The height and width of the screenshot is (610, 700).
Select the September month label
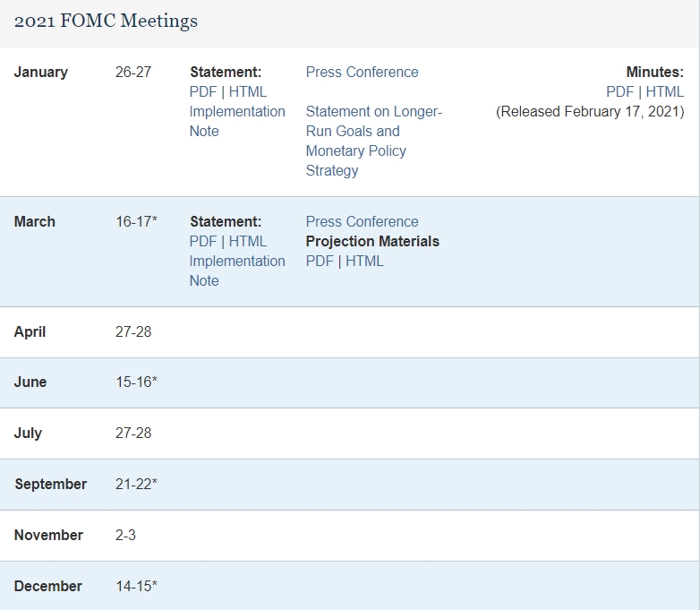pos(51,484)
